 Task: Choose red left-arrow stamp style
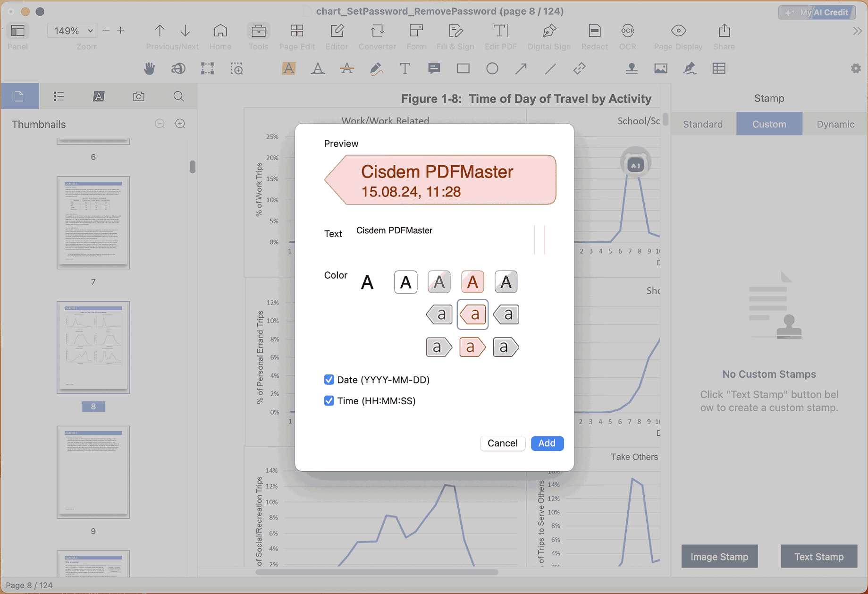472,314
